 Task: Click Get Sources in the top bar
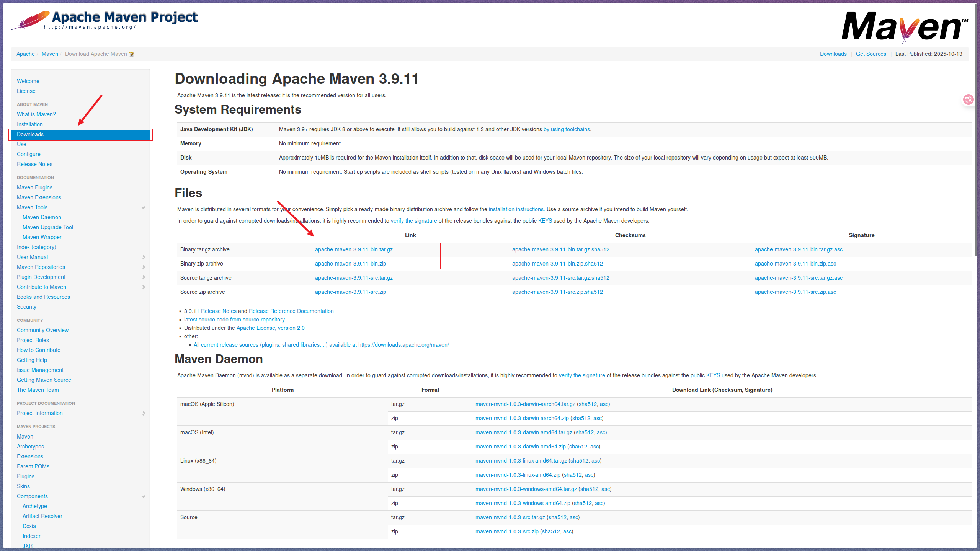871,54
